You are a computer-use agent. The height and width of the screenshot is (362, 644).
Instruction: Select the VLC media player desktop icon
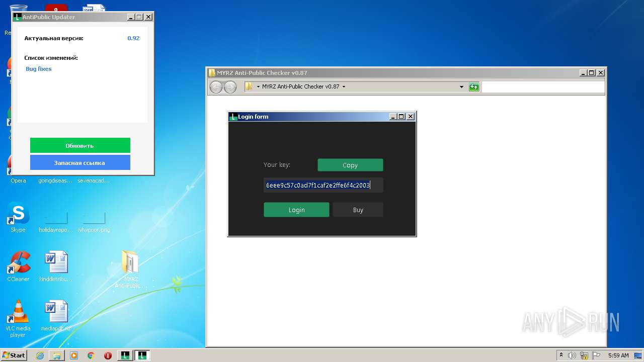coord(18,318)
